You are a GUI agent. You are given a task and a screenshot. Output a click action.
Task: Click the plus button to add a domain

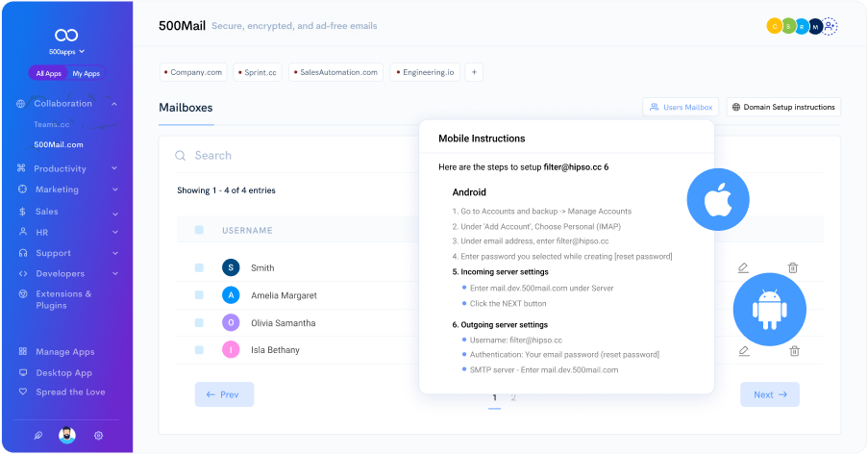tap(474, 72)
